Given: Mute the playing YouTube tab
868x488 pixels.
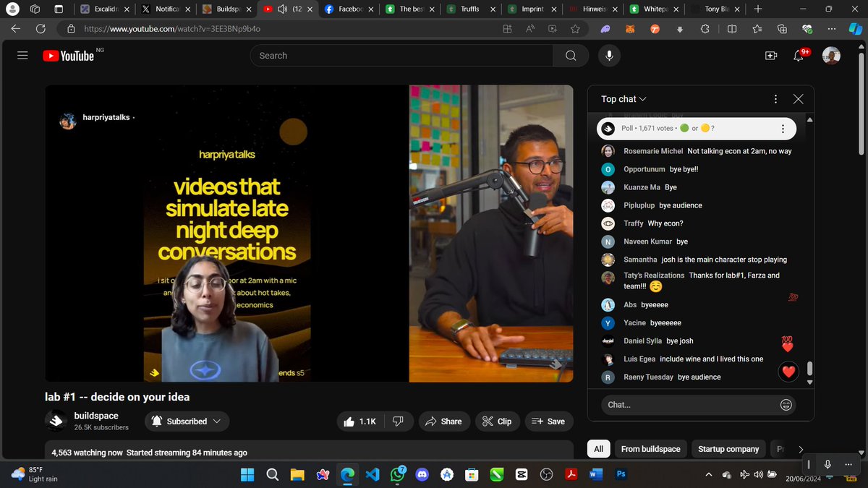Looking at the screenshot, I should [282, 9].
